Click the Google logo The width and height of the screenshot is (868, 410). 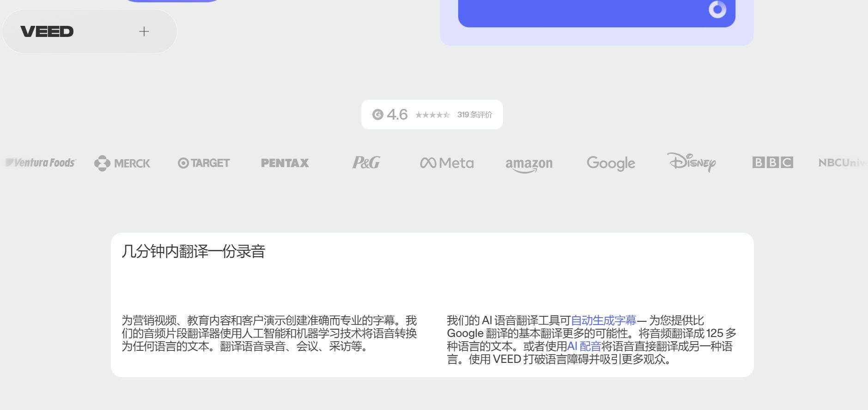[x=611, y=163]
